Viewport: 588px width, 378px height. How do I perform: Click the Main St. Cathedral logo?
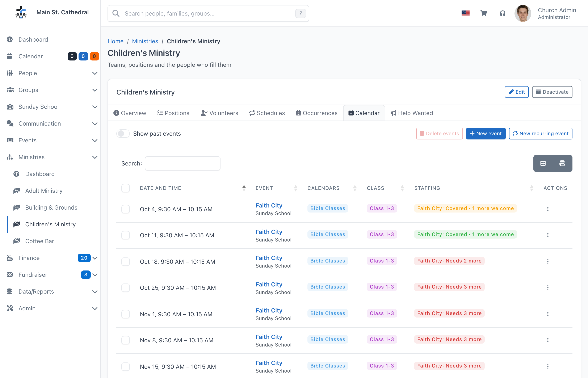click(x=21, y=12)
